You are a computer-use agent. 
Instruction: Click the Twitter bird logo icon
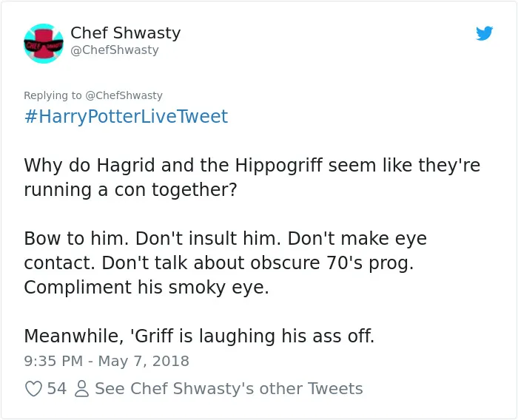click(x=484, y=33)
